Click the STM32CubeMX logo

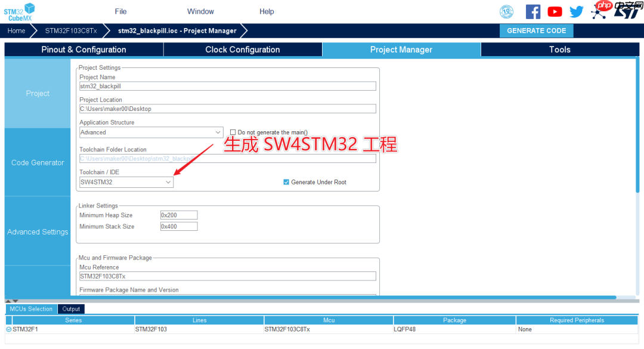click(19, 12)
